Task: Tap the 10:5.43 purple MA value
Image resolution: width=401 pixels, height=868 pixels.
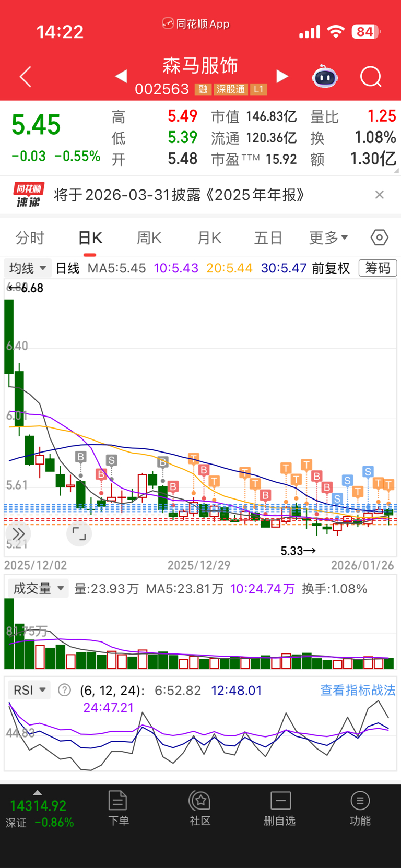Action: pyautogui.click(x=176, y=268)
